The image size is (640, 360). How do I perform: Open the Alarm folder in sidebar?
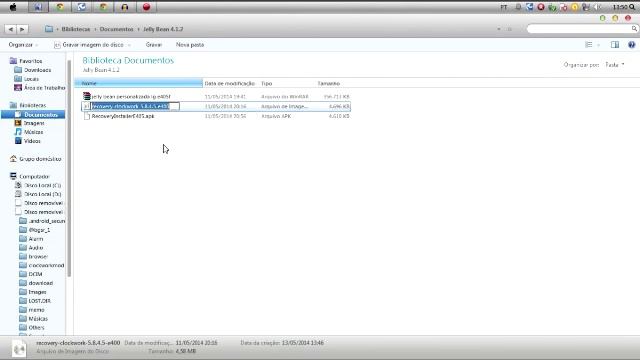[x=36, y=239]
